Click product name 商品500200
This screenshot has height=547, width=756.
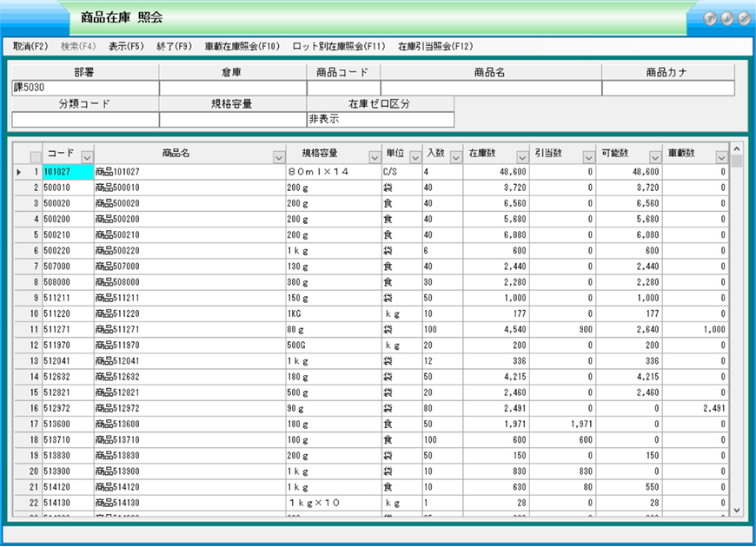click(117, 220)
